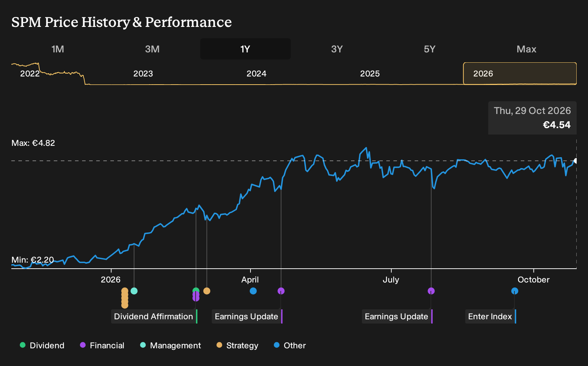Image resolution: width=588 pixels, height=366 pixels.
Task: Show the Max price history range
Action: (526, 49)
